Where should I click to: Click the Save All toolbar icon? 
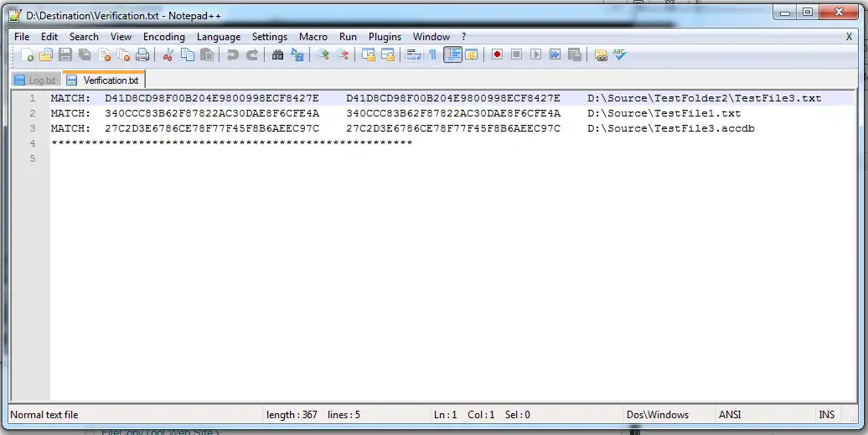click(84, 54)
